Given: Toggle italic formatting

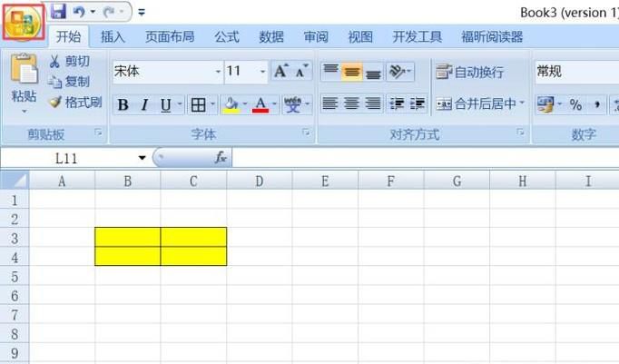Looking at the screenshot, I should [145, 104].
